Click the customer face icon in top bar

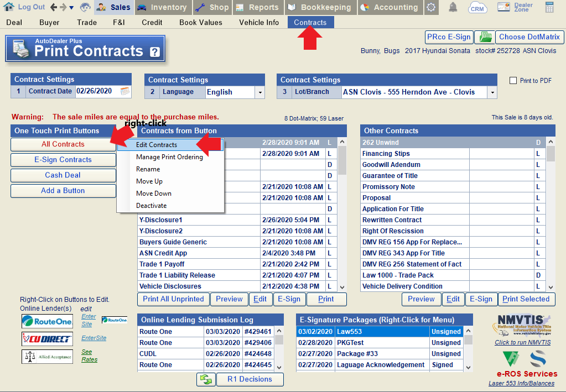[86, 7]
